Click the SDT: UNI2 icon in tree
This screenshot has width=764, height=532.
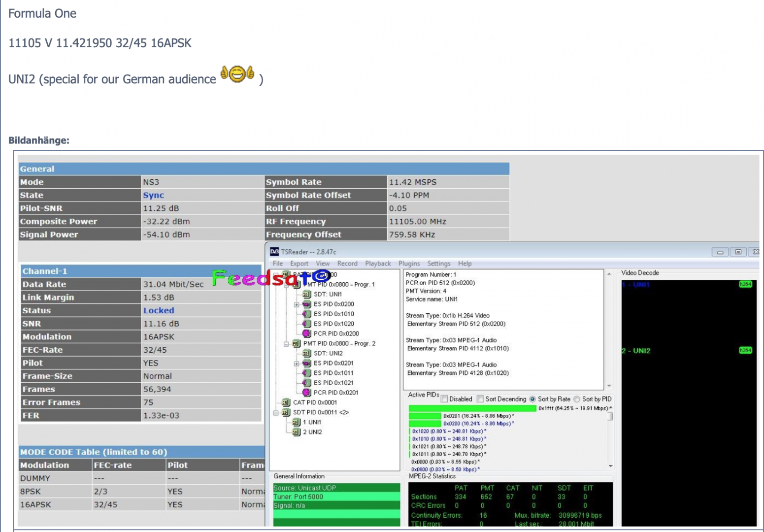tap(306, 354)
